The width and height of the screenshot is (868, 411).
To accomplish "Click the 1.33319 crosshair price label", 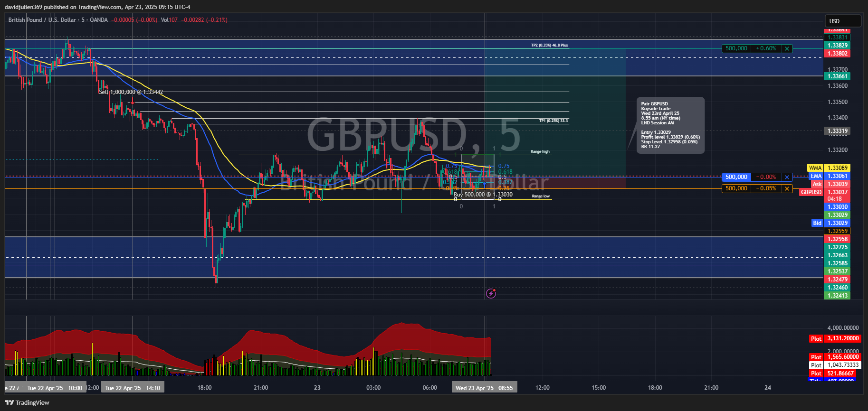I will [837, 131].
